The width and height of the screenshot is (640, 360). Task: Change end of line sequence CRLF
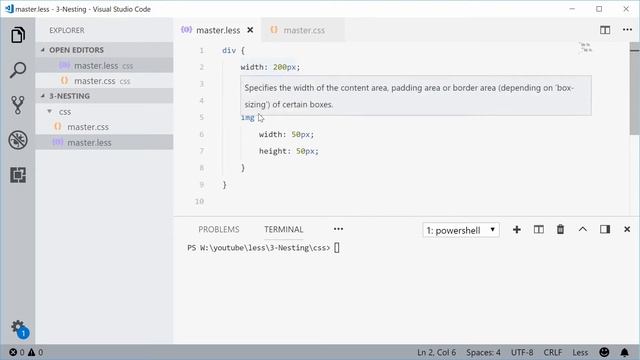(x=553, y=352)
